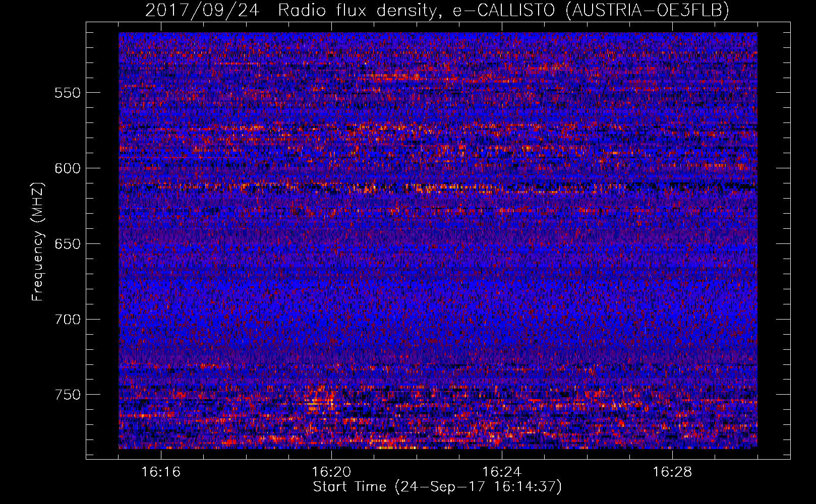This screenshot has height=504, width=816.
Task: Click the 16:20 time tick label
Action: 331,472
